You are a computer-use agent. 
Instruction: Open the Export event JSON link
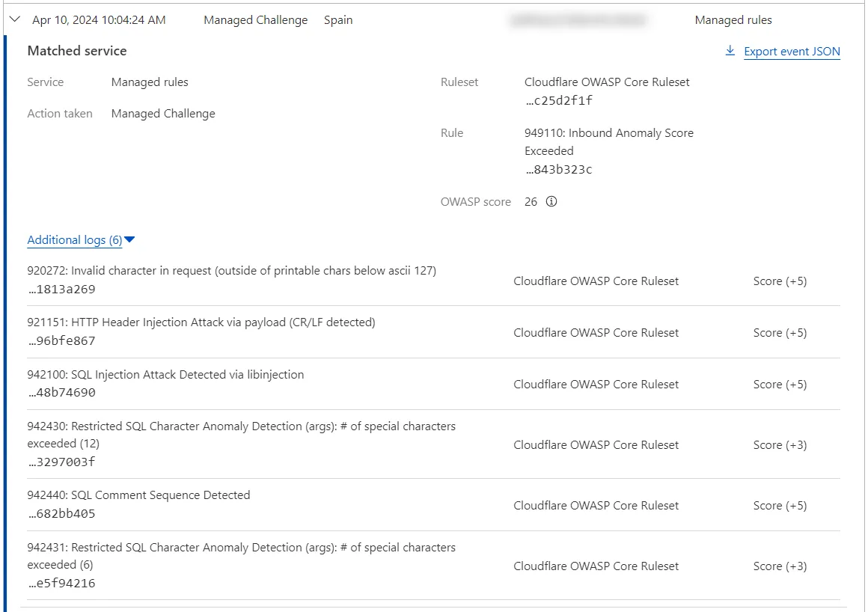(x=792, y=52)
